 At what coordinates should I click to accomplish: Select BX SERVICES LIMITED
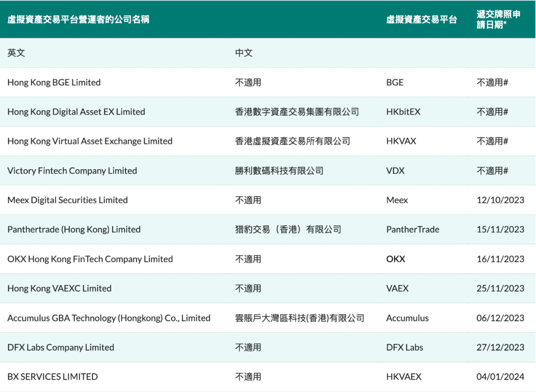click(x=53, y=377)
